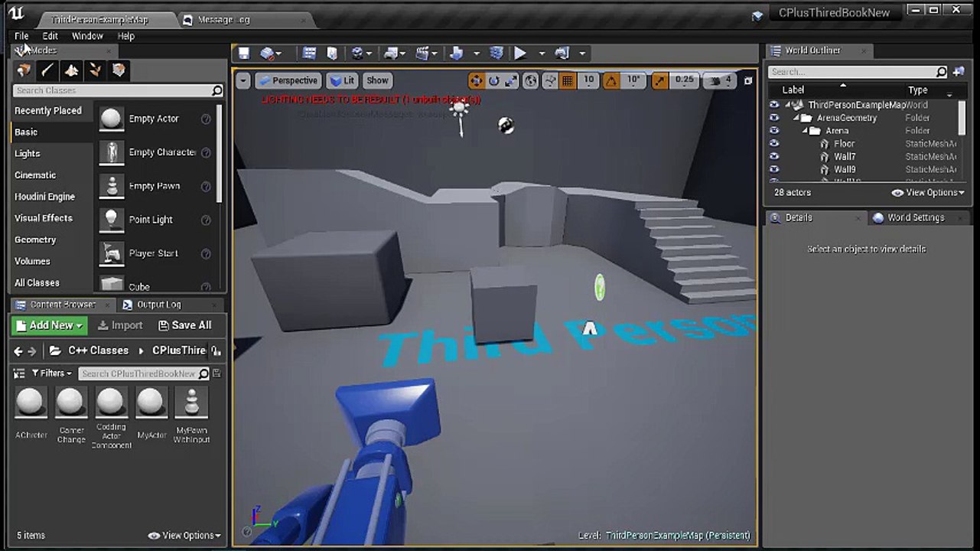Click the Play button in toolbar

click(x=520, y=53)
